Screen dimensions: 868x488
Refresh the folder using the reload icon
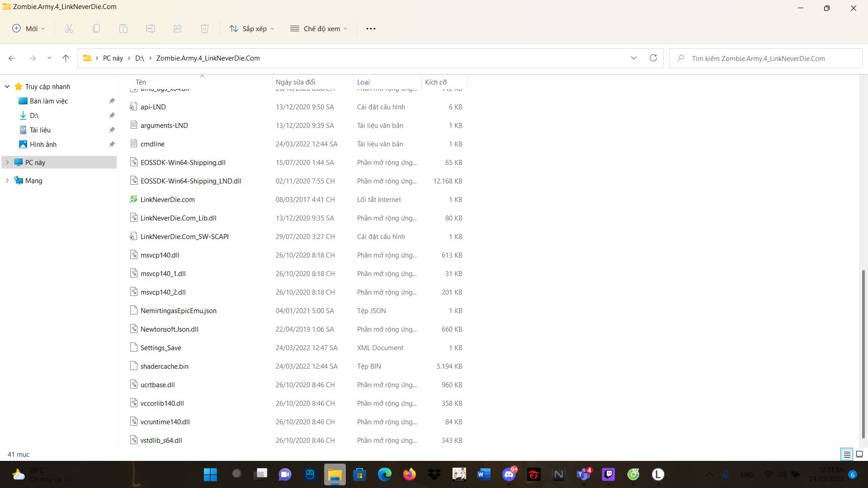[653, 58]
